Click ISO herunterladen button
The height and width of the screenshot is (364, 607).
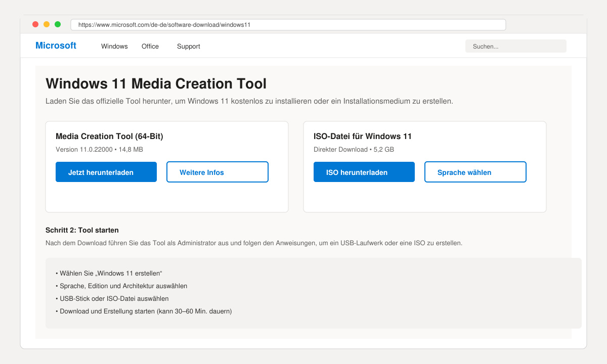click(364, 172)
